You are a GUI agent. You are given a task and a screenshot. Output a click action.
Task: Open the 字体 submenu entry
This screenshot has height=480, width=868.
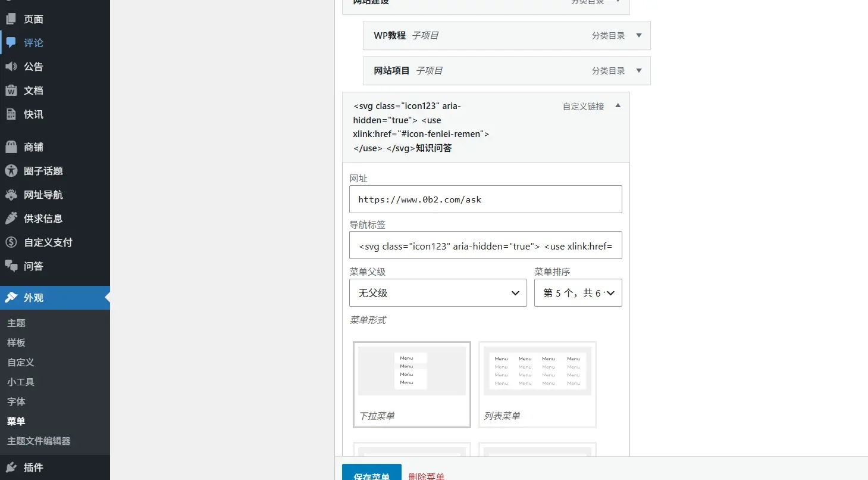(x=16, y=401)
